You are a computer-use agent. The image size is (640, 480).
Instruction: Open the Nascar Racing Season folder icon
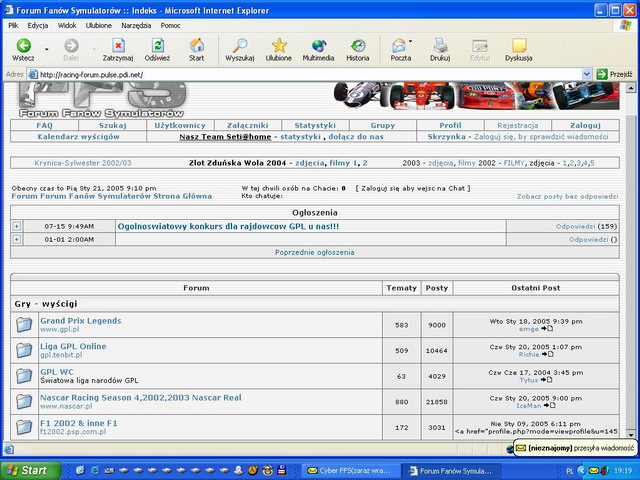(24, 402)
